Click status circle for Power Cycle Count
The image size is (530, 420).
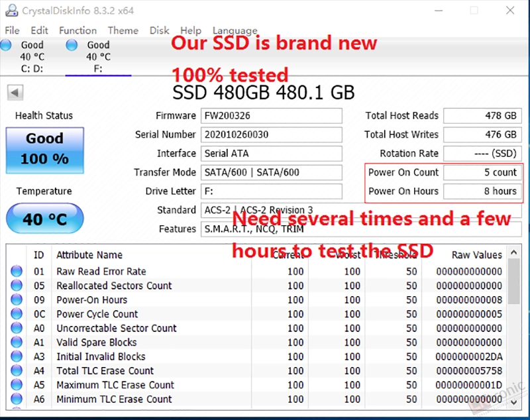tap(17, 313)
